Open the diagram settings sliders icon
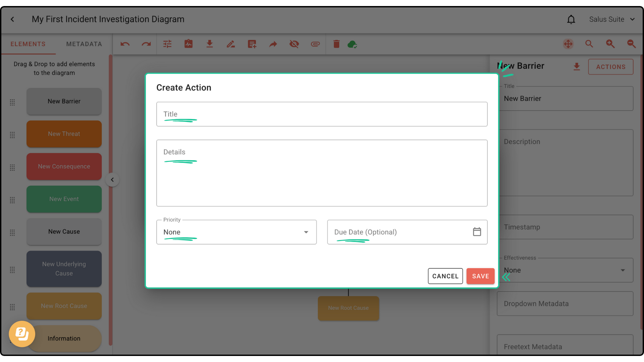Viewport: 644px width, 362px height. tap(167, 44)
